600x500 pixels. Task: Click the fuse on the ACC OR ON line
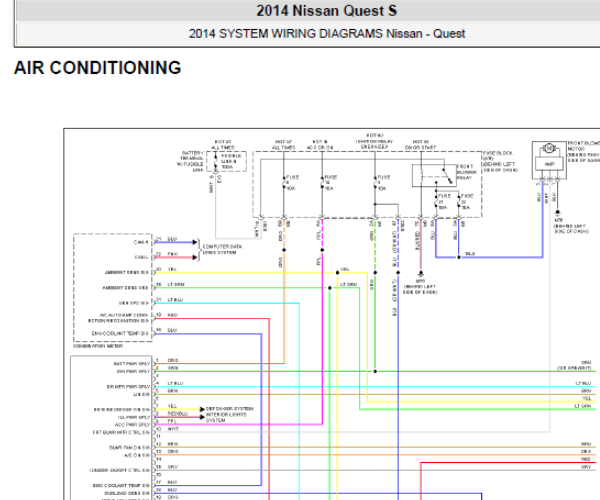click(x=322, y=183)
